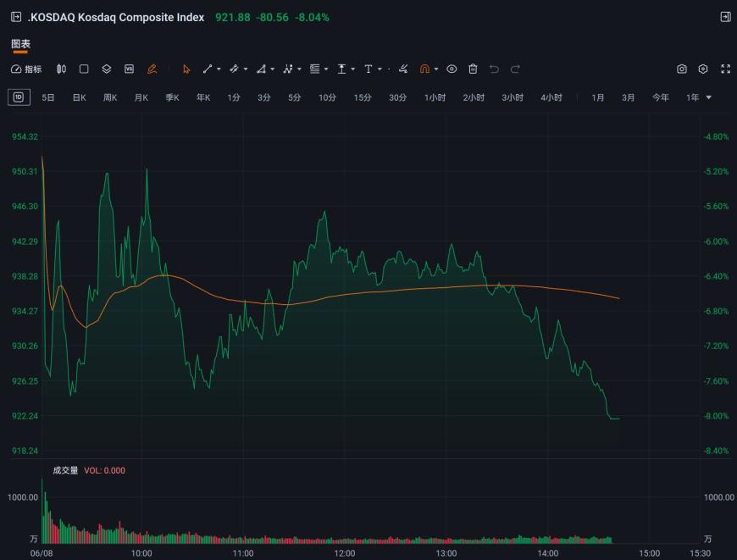Enter fullscreen with expand icon
The height and width of the screenshot is (560, 737).
coord(726,69)
